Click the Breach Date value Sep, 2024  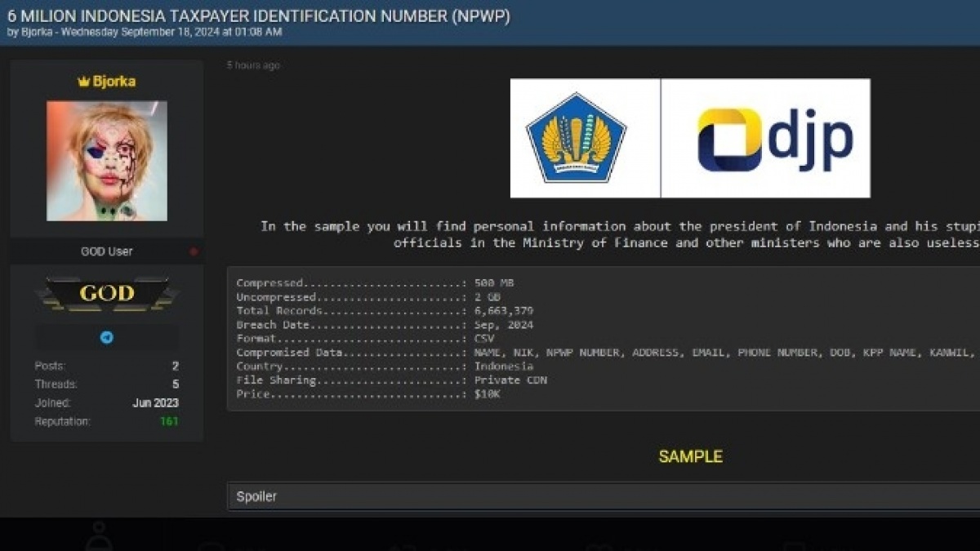click(504, 325)
